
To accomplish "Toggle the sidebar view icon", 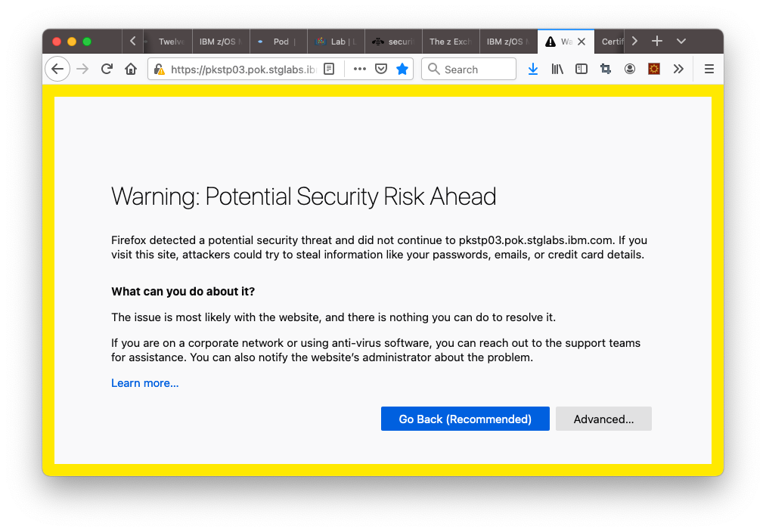I will pos(581,69).
